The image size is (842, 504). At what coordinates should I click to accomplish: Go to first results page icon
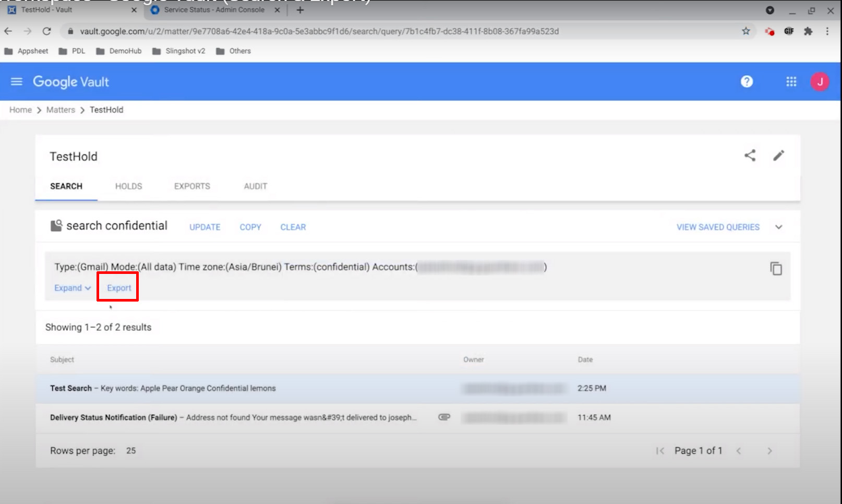point(660,451)
